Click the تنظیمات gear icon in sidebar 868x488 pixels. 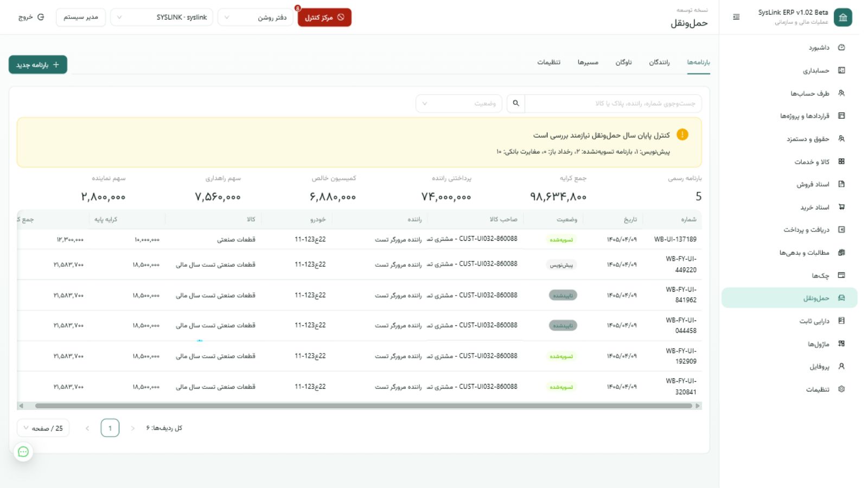[x=841, y=389]
